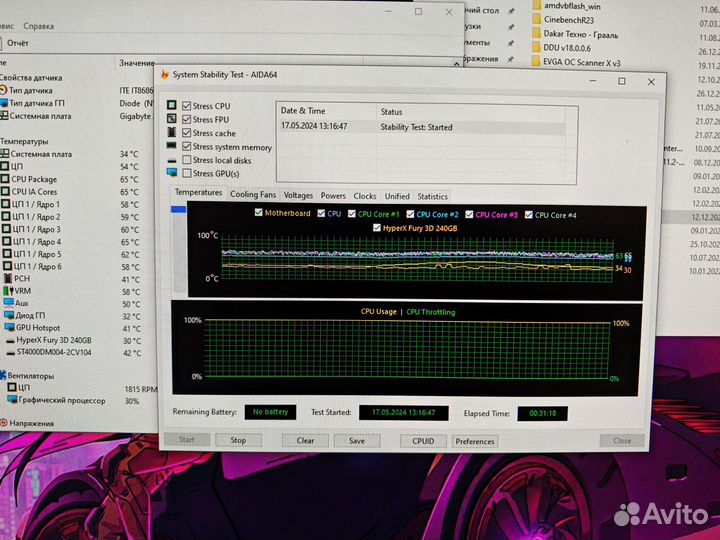Click the cache chip icon beside Stress cache
The width and height of the screenshot is (720, 540).
[x=171, y=132]
